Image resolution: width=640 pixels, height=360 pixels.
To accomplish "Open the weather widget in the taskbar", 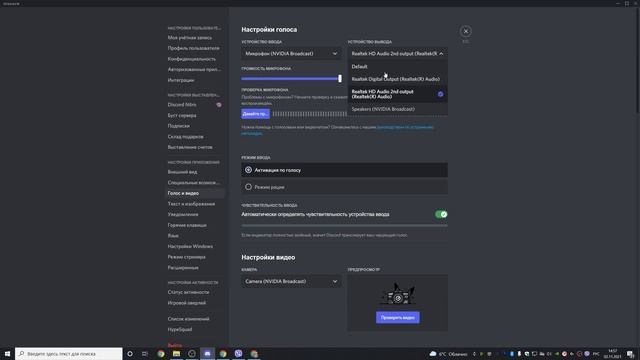I will pos(448,353).
